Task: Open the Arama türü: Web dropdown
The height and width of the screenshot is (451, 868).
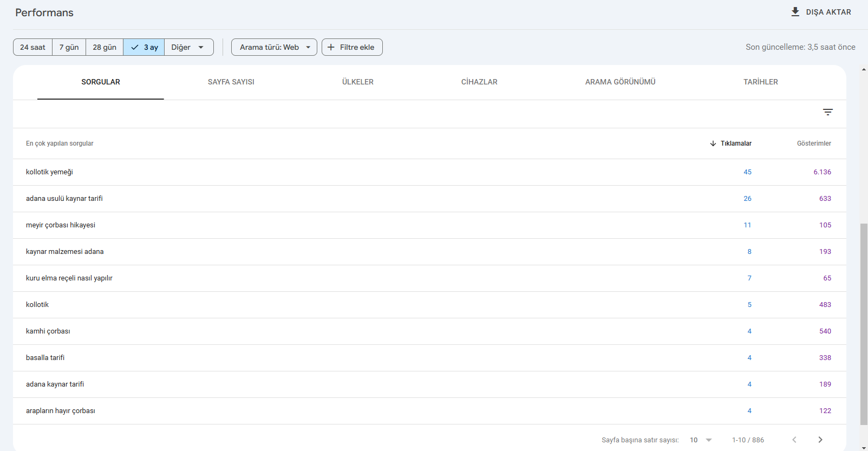Action: tap(274, 47)
